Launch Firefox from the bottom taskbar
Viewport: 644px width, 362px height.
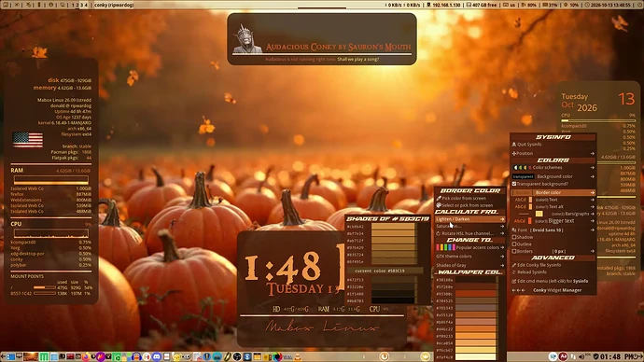click(x=86, y=356)
